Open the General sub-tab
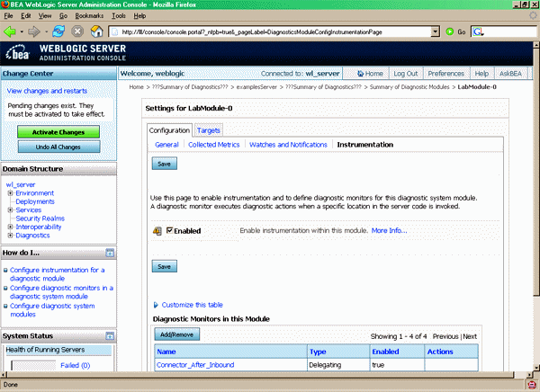This screenshot has width=540, height=392. 166,145
